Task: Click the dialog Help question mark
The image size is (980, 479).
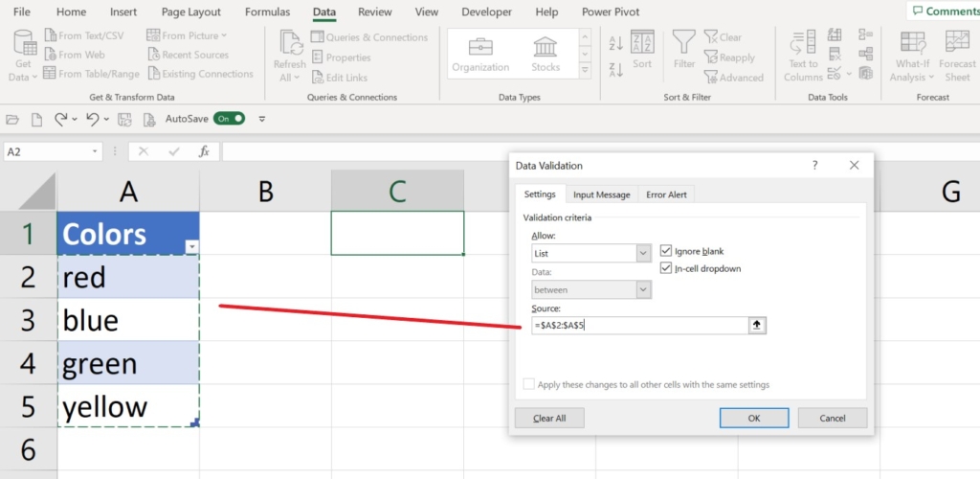Action: pos(814,165)
